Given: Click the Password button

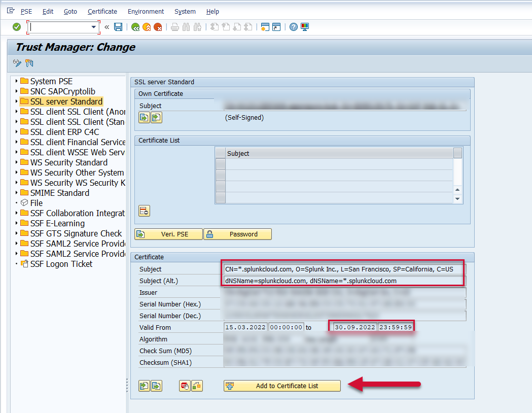Looking at the screenshot, I should pyautogui.click(x=237, y=234).
